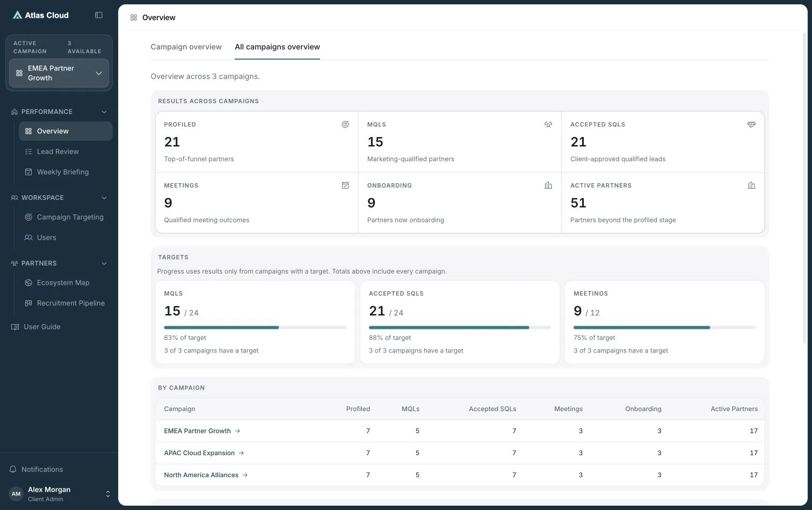Click the Profiled column header
The width and height of the screenshot is (812, 510).
[358, 409]
